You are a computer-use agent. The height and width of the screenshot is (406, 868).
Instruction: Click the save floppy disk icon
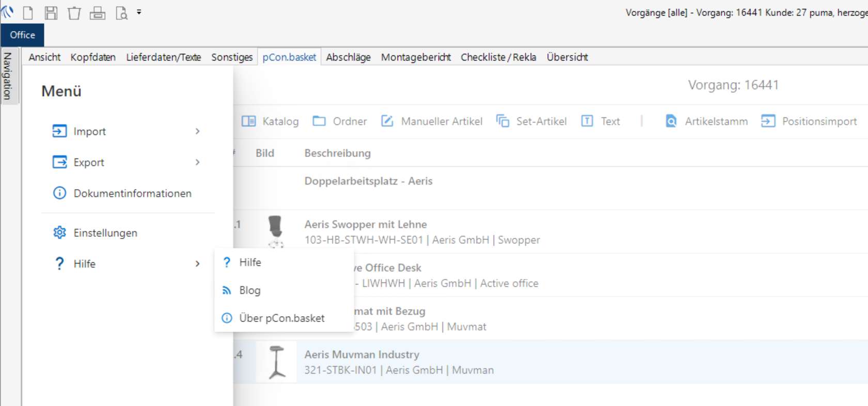click(51, 13)
